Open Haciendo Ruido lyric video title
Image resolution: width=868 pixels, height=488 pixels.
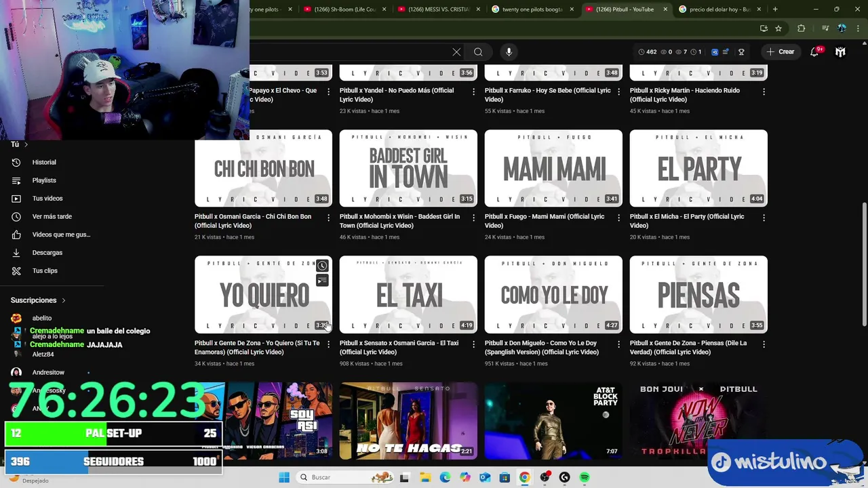[685, 95]
